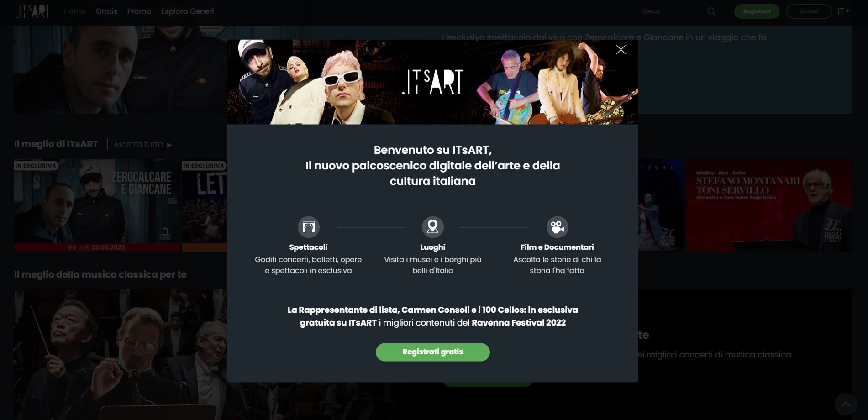The height and width of the screenshot is (420, 868).
Task: Open the Gratis menu item
Action: click(106, 11)
